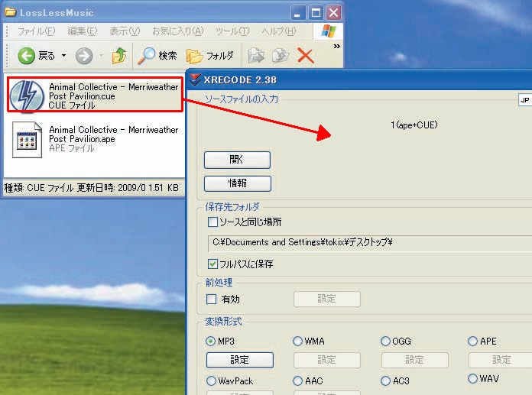Click the Windows flag logo in Explorer
This screenshot has height=395, width=532.
(329, 31)
